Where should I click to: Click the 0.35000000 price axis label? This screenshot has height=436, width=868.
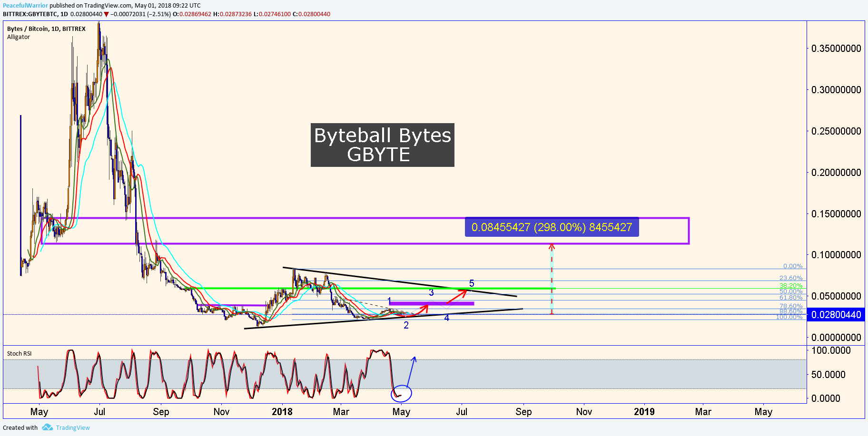click(x=836, y=48)
